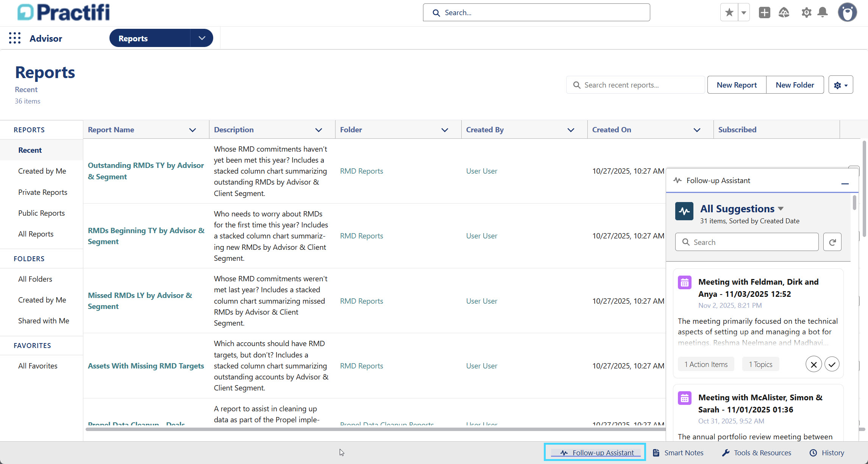Click calendar icon on Feldman meeting card
Viewport: 868px width, 464px height.
pos(684,282)
